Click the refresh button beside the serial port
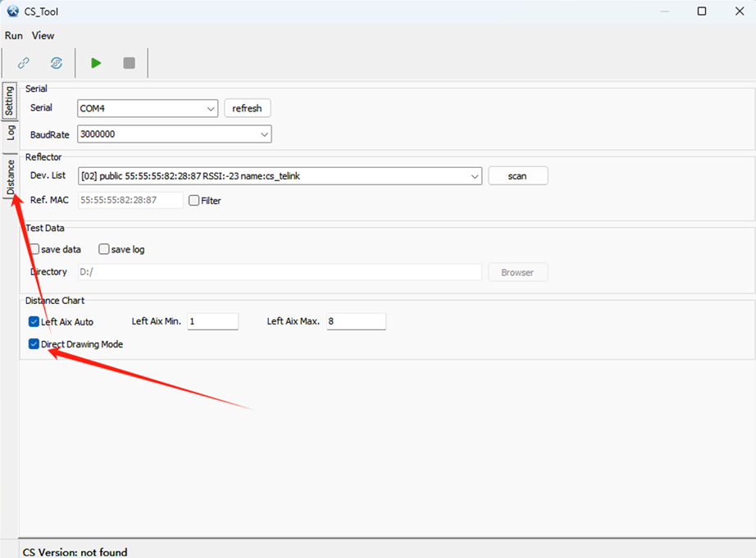The image size is (756, 558). pyautogui.click(x=247, y=107)
